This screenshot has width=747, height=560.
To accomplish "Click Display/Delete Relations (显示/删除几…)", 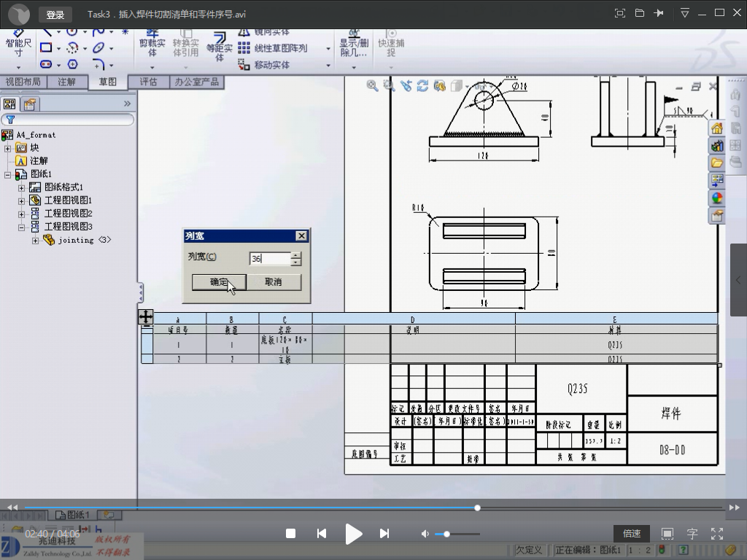I will click(x=354, y=43).
